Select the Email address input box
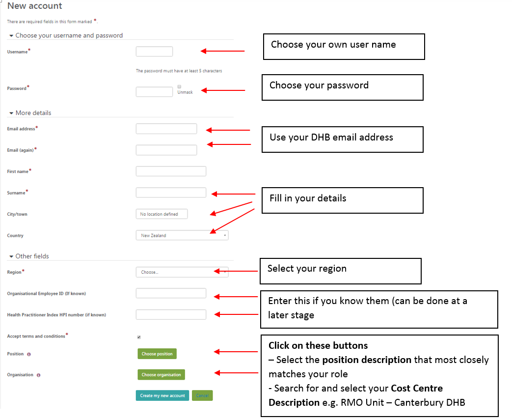 point(166,129)
